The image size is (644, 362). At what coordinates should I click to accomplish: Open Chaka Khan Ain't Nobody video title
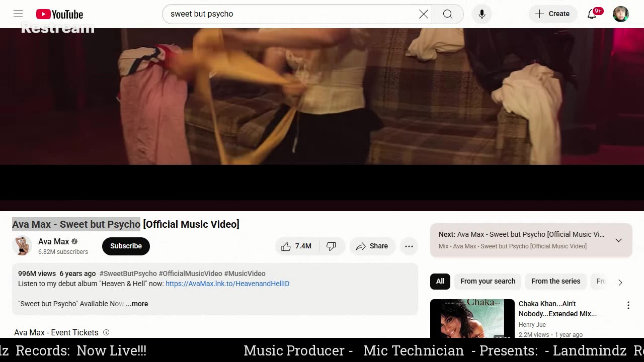[x=557, y=309]
